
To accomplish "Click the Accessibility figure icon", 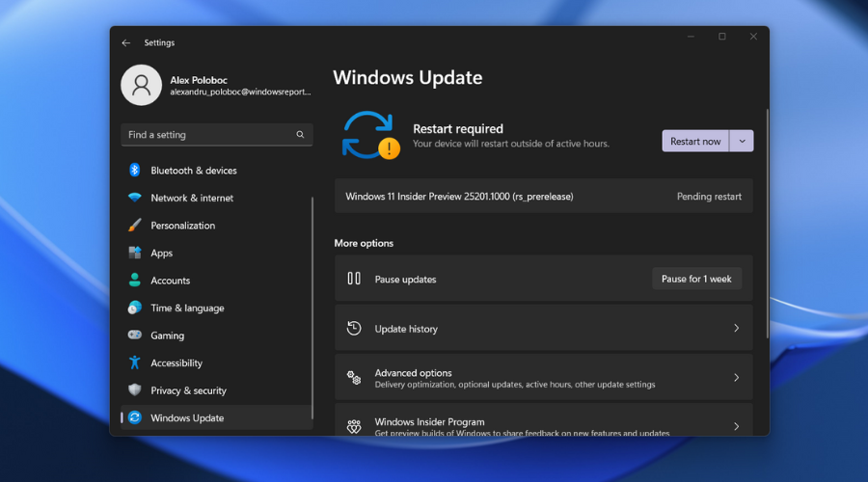I will click(134, 362).
